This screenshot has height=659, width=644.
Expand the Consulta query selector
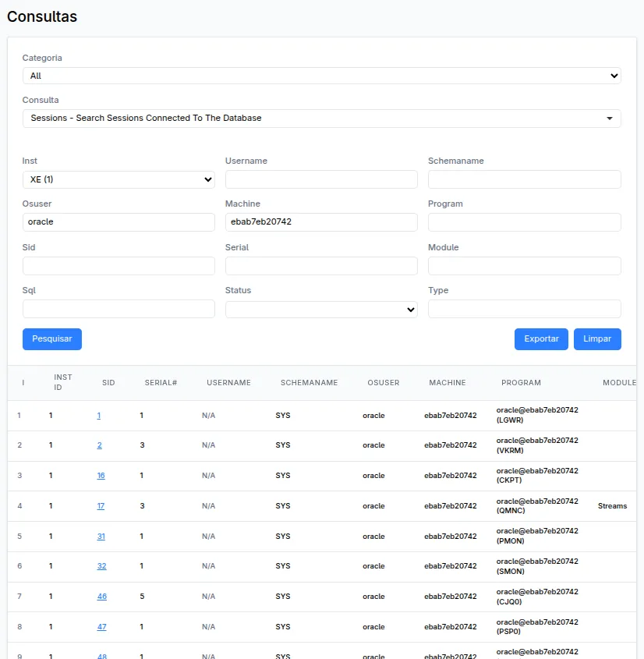tap(321, 119)
